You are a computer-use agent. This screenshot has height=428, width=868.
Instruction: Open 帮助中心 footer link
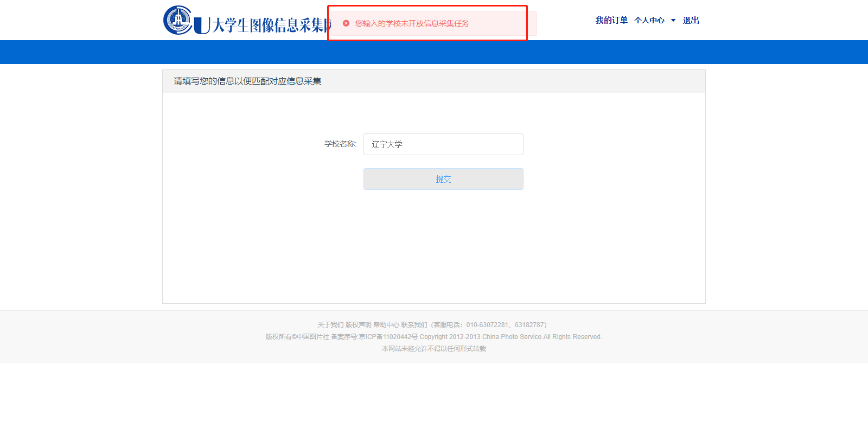pyautogui.click(x=386, y=325)
